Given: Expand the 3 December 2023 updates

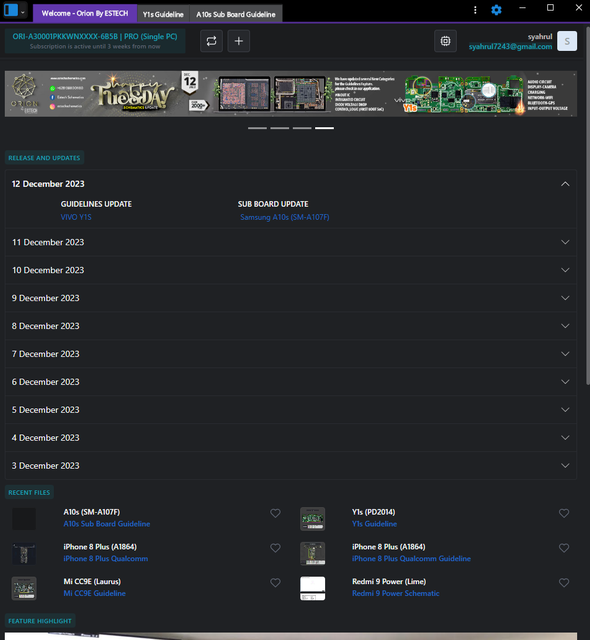Looking at the screenshot, I should click(x=291, y=466).
